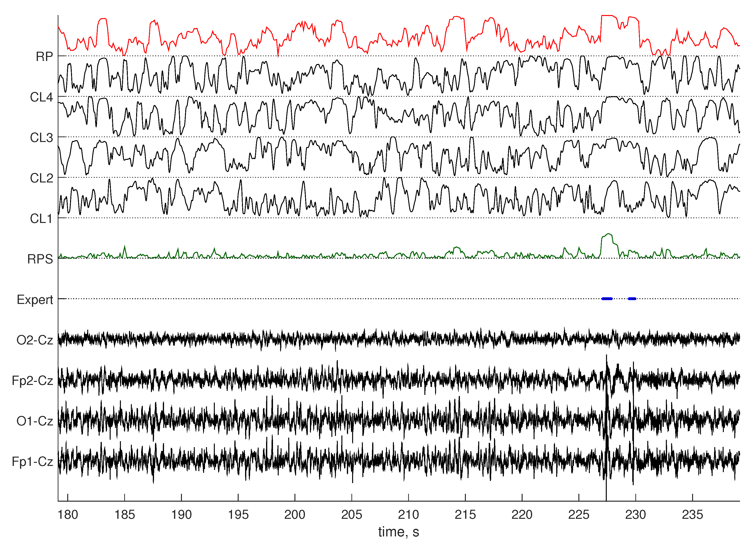The image size is (756, 550).
Task: Click the first blue Expert marker
Action: [x=607, y=299]
